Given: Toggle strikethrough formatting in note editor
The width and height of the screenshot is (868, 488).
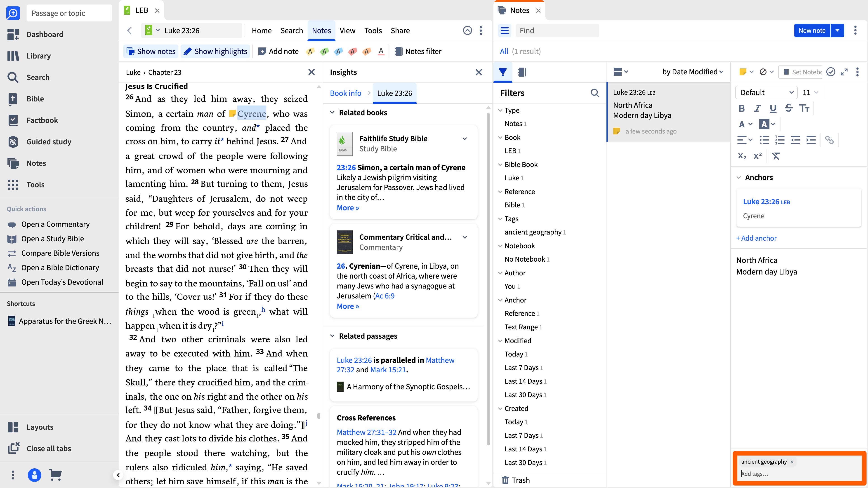Looking at the screenshot, I should click(x=788, y=108).
